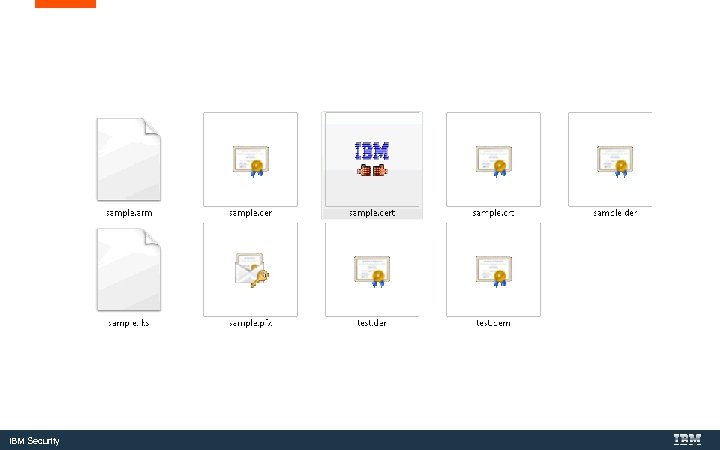This screenshot has height=450, width=720.
Task: Select the certificate icon above sample.der
Action: [615, 161]
